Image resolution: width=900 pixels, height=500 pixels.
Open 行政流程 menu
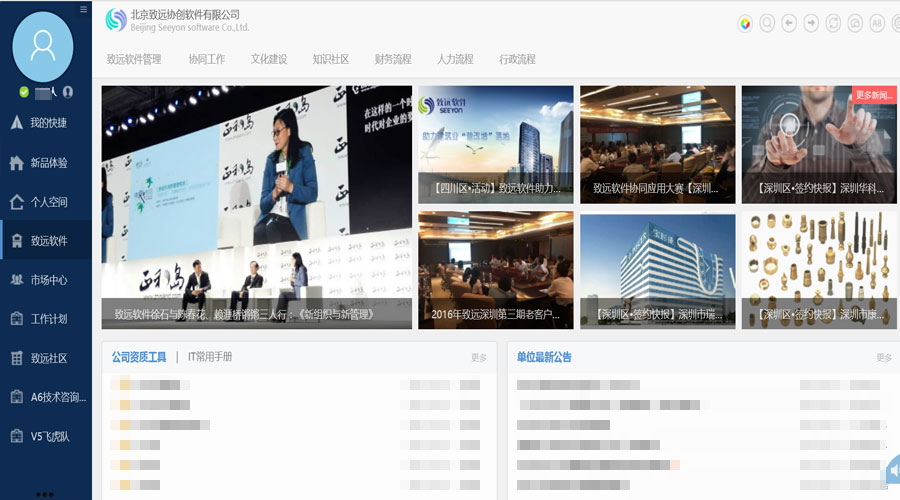click(517, 59)
